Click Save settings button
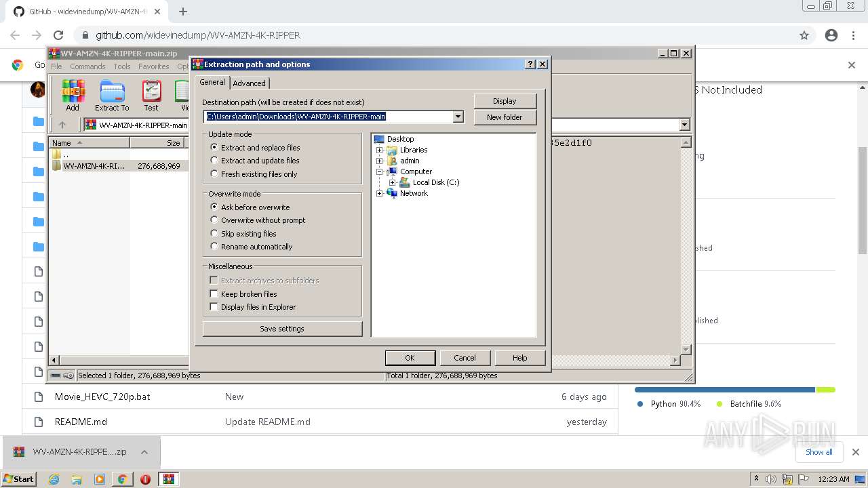Viewport: 868px width, 488px height. (x=282, y=329)
